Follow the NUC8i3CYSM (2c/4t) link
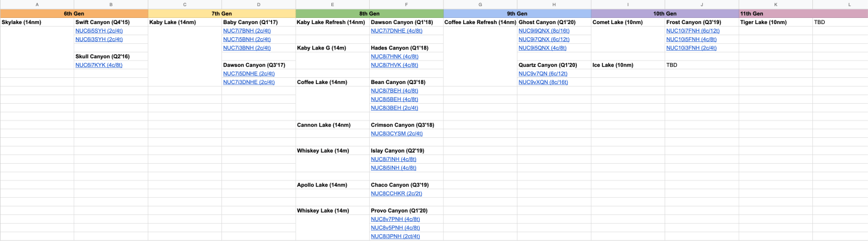The width and height of the screenshot is (868, 241). point(397,133)
